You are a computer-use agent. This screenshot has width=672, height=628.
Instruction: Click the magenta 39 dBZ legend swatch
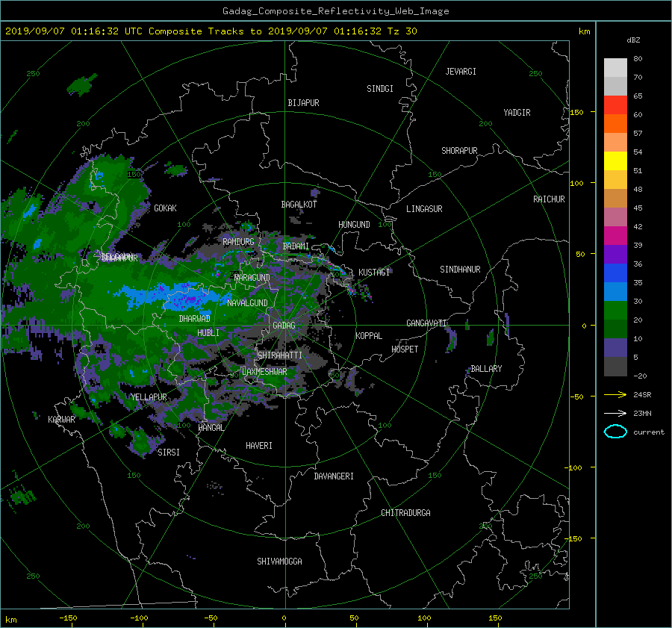(615, 235)
